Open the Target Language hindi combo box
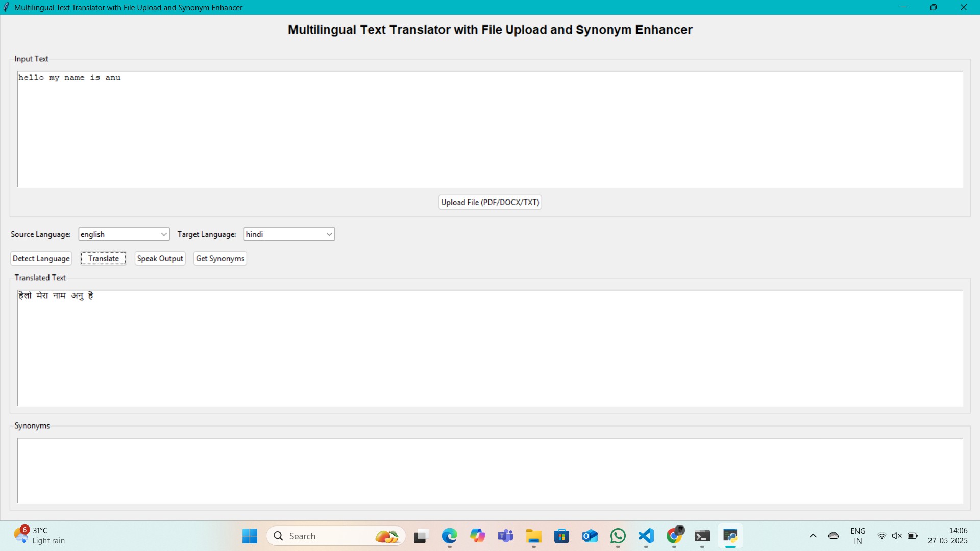 coord(289,234)
